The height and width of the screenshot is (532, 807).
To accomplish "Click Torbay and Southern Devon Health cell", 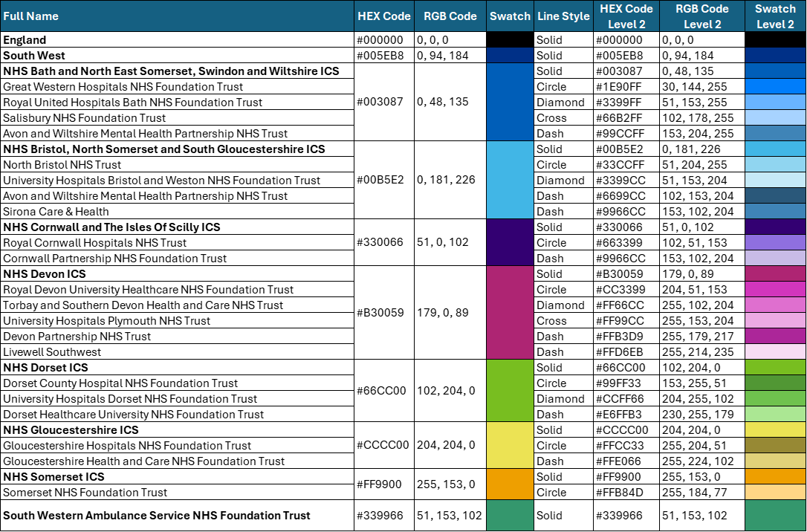I will pos(177,305).
